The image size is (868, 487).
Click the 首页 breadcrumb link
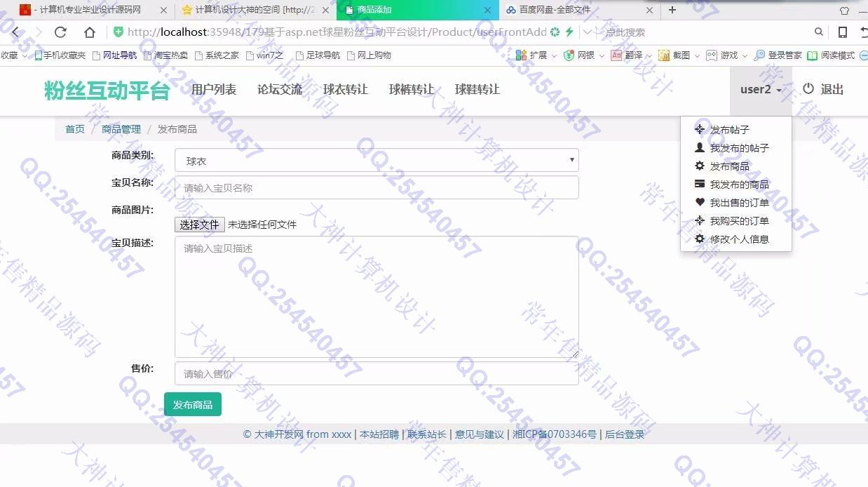pyautogui.click(x=75, y=129)
